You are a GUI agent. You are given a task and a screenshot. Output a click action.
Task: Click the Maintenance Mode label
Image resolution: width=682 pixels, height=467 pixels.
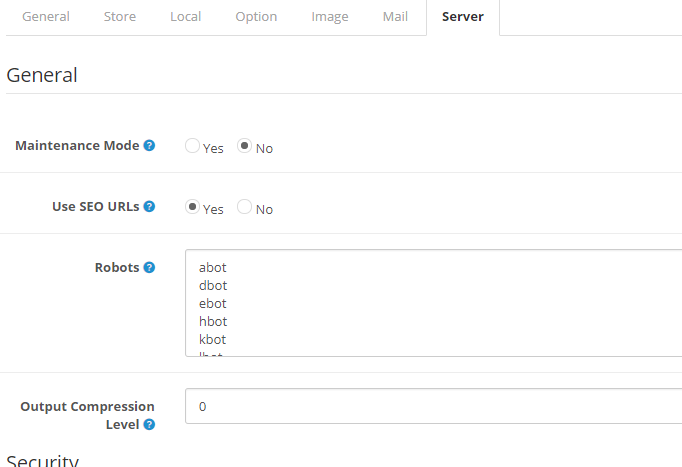click(x=77, y=145)
